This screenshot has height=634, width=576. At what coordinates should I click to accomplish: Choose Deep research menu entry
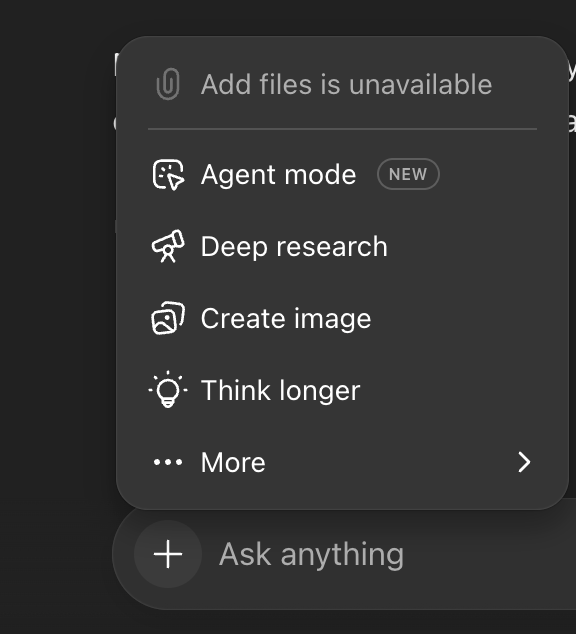(342, 246)
